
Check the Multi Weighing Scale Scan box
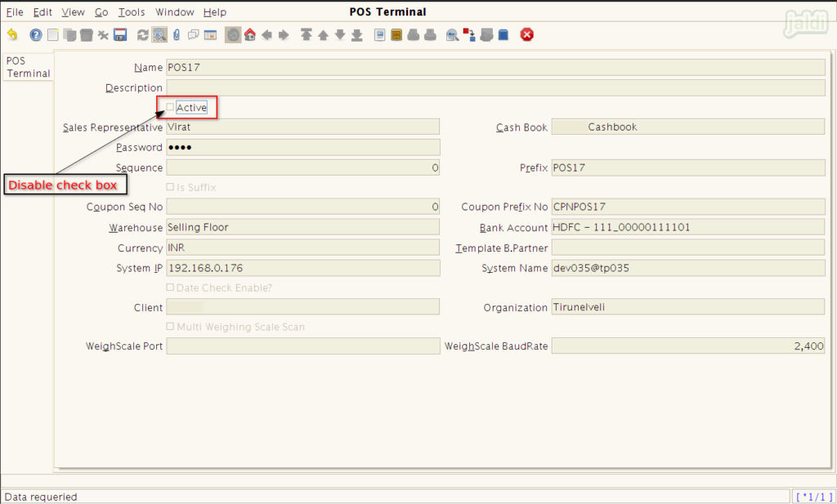coord(170,327)
